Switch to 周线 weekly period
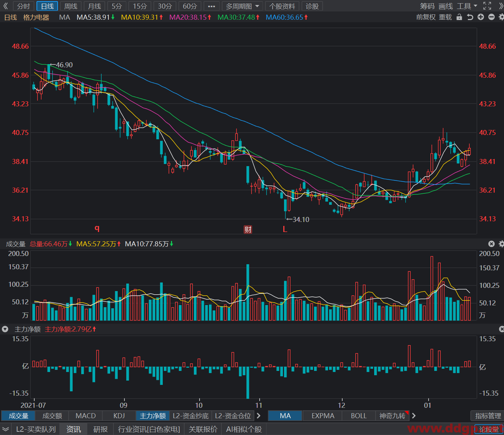 (70, 6)
